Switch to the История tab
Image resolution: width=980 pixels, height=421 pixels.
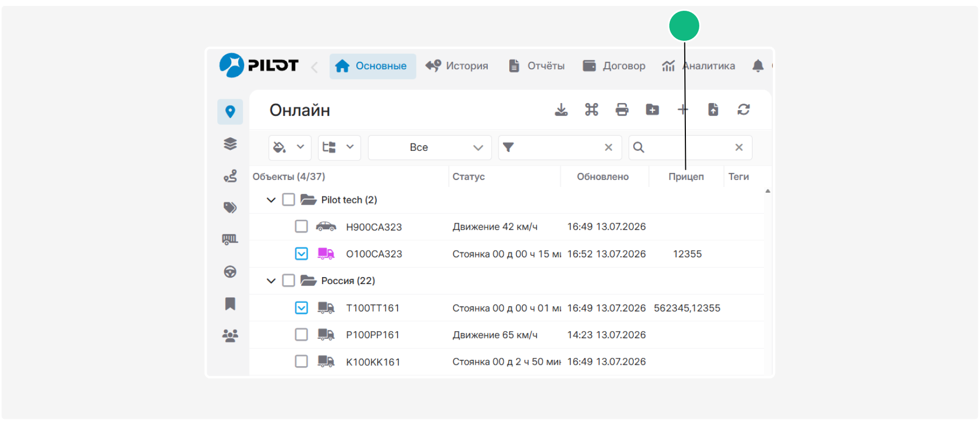457,66
